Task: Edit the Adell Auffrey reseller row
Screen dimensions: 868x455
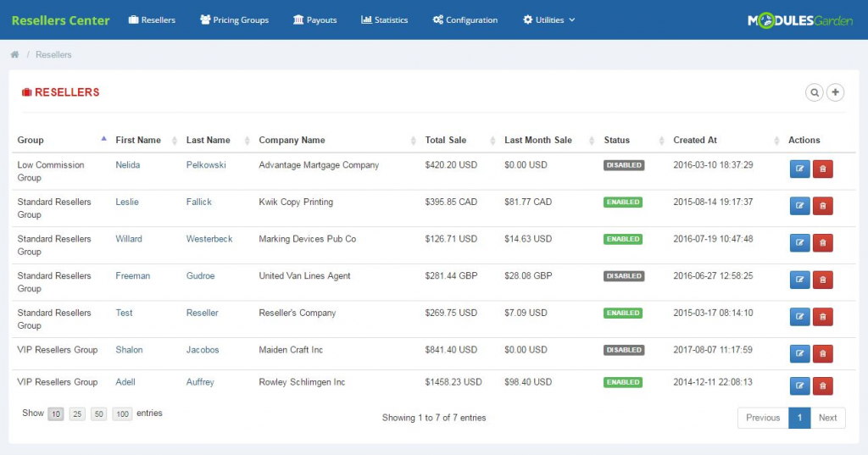Action: pyautogui.click(x=799, y=386)
